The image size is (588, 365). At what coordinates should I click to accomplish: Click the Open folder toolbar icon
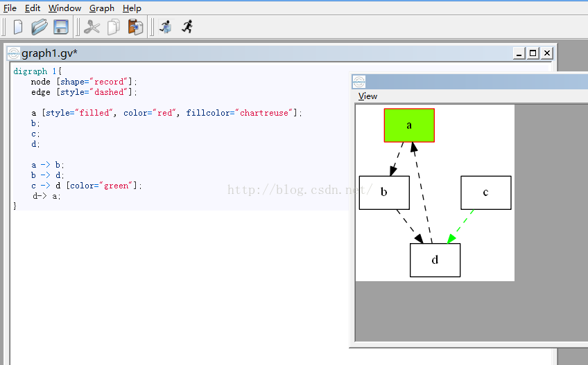[39, 27]
